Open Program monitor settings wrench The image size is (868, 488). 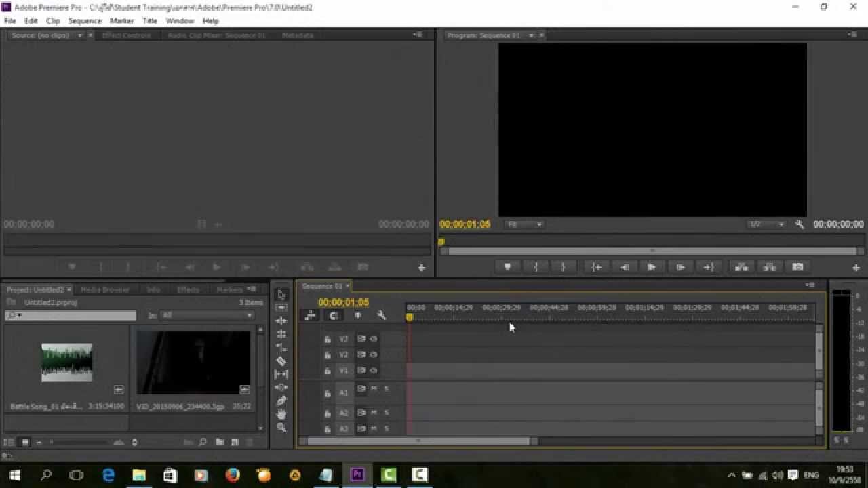(800, 224)
